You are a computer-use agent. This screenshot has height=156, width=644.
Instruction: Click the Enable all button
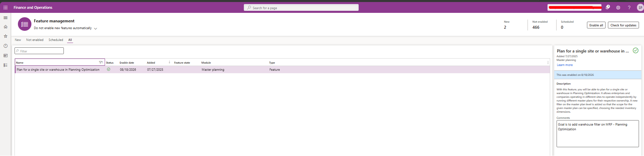pyautogui.click(x=596, y=25)
